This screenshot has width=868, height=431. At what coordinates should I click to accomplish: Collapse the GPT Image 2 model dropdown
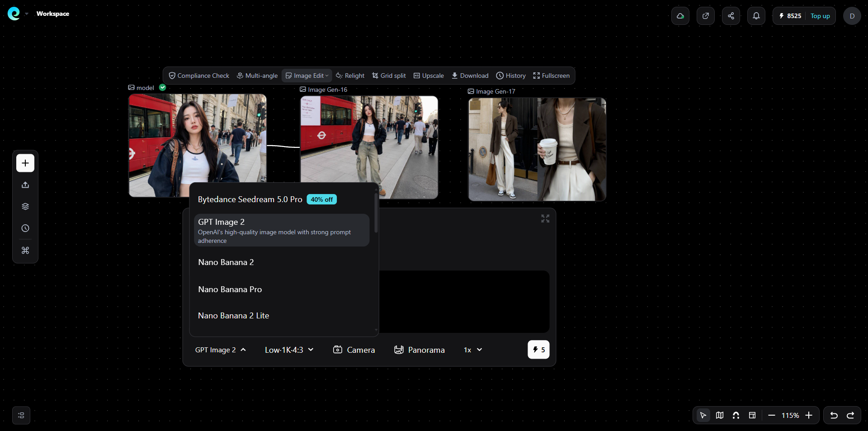(x=221, y=350)
